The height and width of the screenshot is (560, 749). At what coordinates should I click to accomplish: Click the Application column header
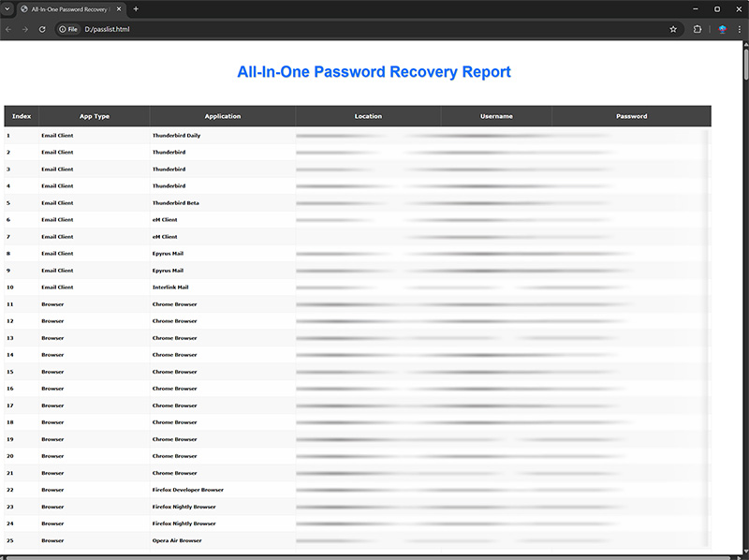pos(223,116)
